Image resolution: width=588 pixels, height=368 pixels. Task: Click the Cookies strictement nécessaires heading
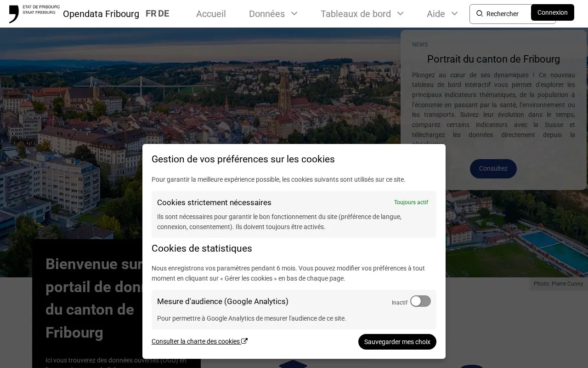(214, 202)
